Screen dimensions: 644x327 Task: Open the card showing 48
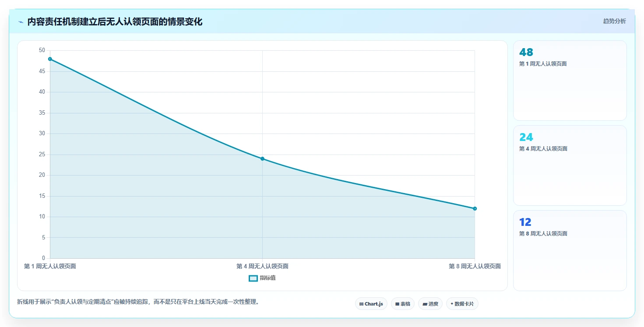coord(570,81)
